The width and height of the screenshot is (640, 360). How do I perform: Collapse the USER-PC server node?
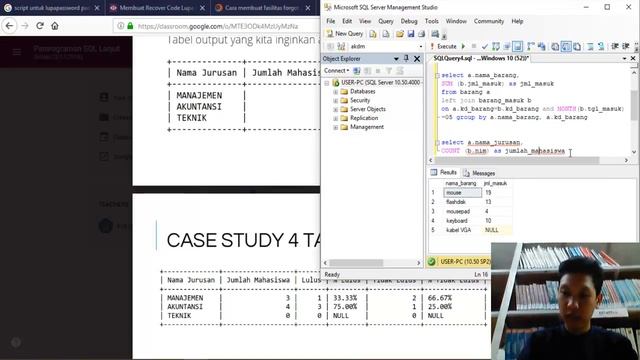click(x=327, y=83)
